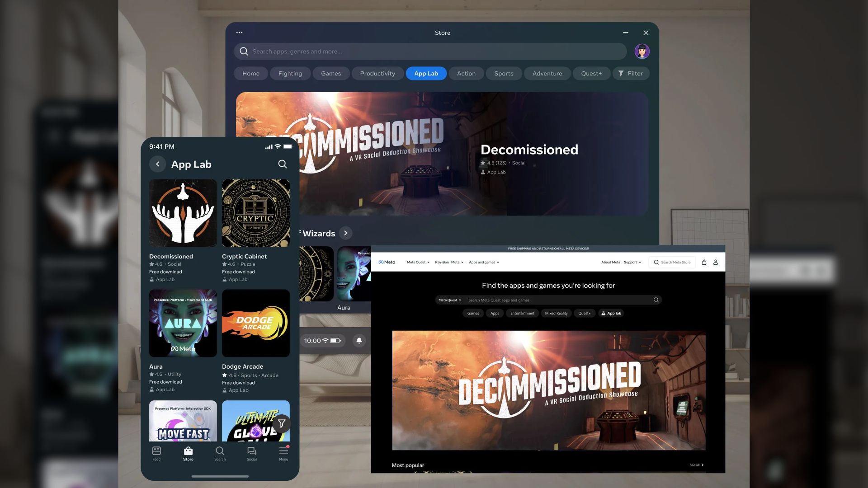Image resolution: width=868 pixels, height=488 pixels.
Task: Select the Store tab on the phone bottom bar
Action: click(188, 454)
